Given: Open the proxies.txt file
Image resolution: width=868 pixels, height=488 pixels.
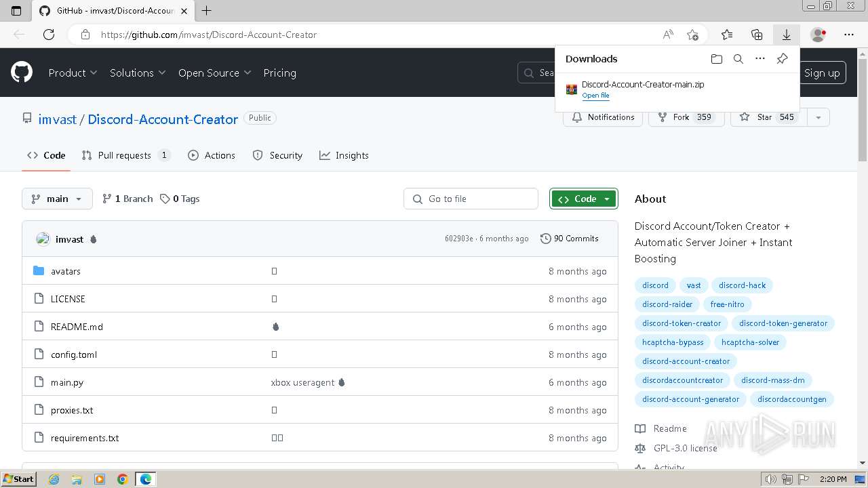Looking at the screenshot, I should [x=72, y=410].
